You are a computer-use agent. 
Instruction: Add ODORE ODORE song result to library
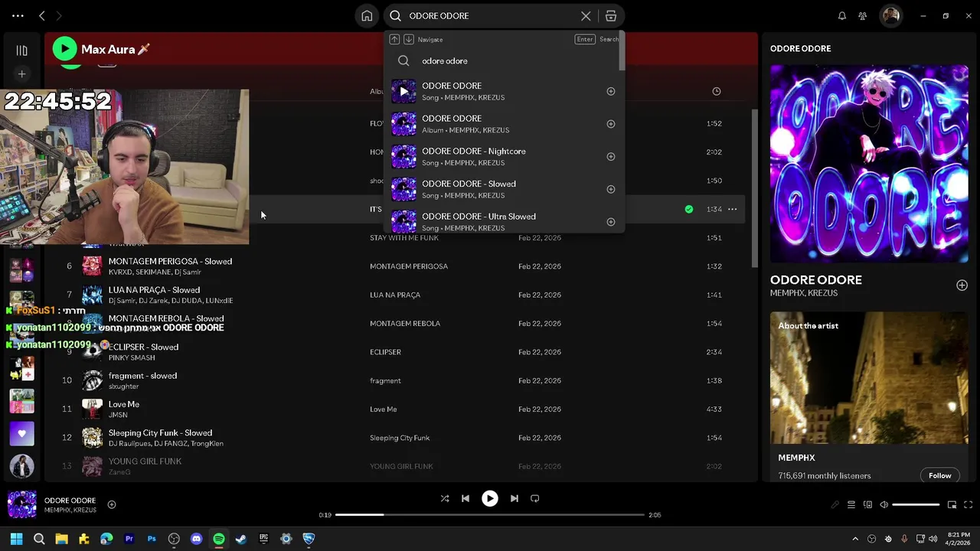(x=611, y=91)
